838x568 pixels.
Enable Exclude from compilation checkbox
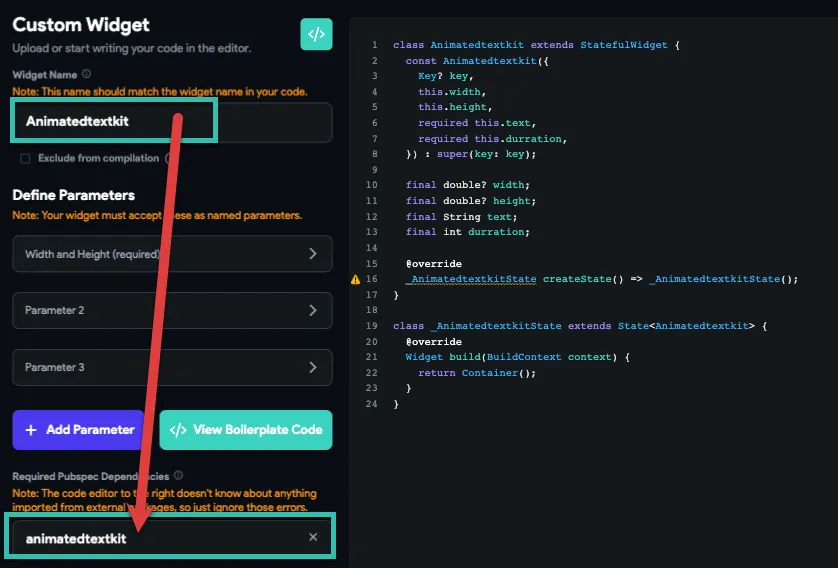tap(25, 159)
